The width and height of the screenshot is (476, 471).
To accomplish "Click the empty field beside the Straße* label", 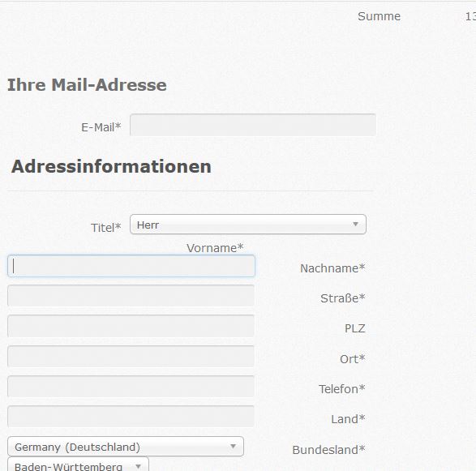I will click(x=131, y=296).
